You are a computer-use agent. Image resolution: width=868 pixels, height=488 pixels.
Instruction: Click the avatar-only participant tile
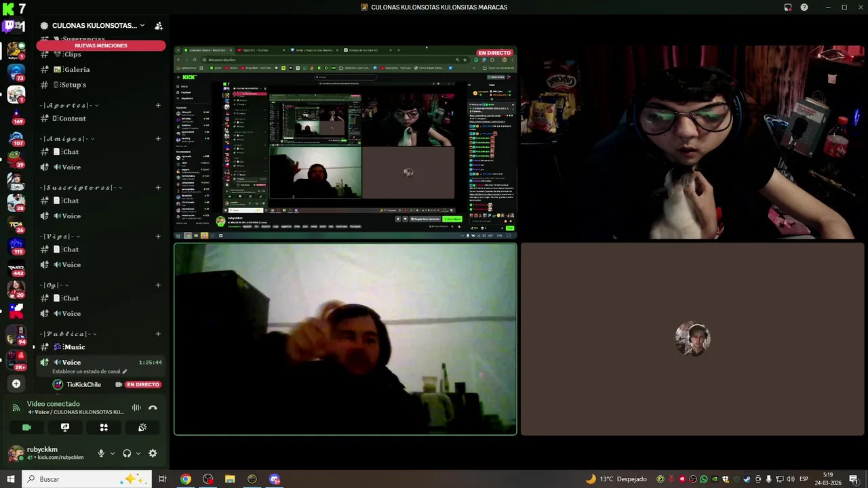click(692, 339)
